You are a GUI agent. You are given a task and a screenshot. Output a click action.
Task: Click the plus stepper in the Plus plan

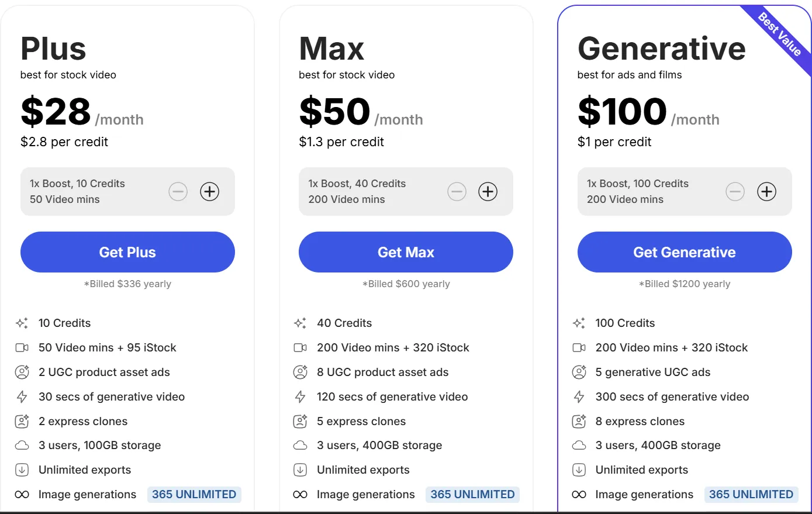coord(210,192)
